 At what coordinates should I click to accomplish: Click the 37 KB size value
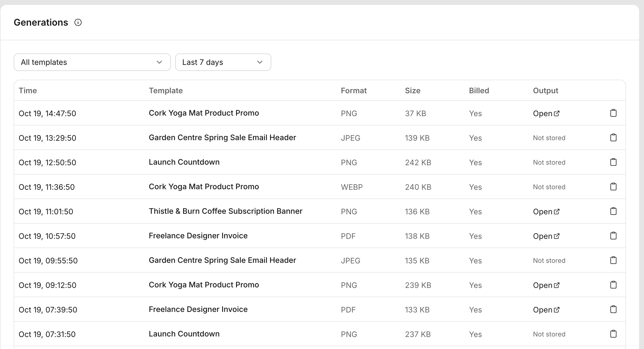click(416, 113)
